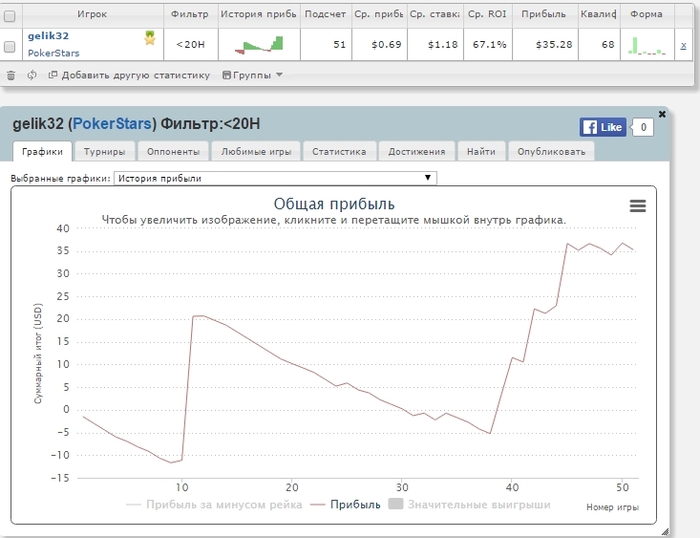Check the gelik32 row checkbox

tap(9, 46)
